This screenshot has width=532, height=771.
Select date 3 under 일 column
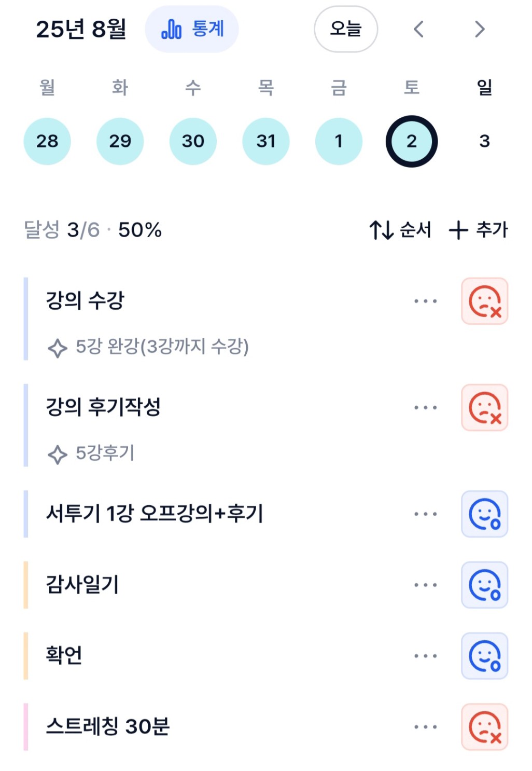[484, 141]
